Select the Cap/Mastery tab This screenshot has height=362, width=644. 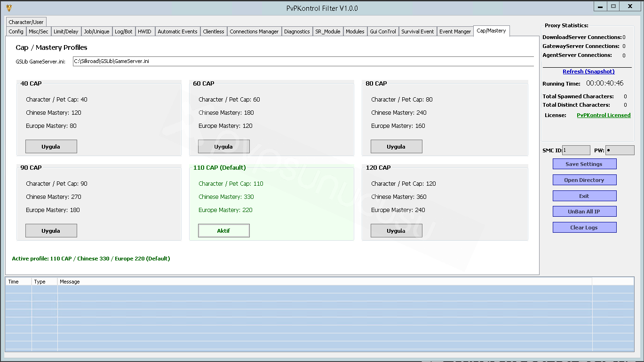491,31
